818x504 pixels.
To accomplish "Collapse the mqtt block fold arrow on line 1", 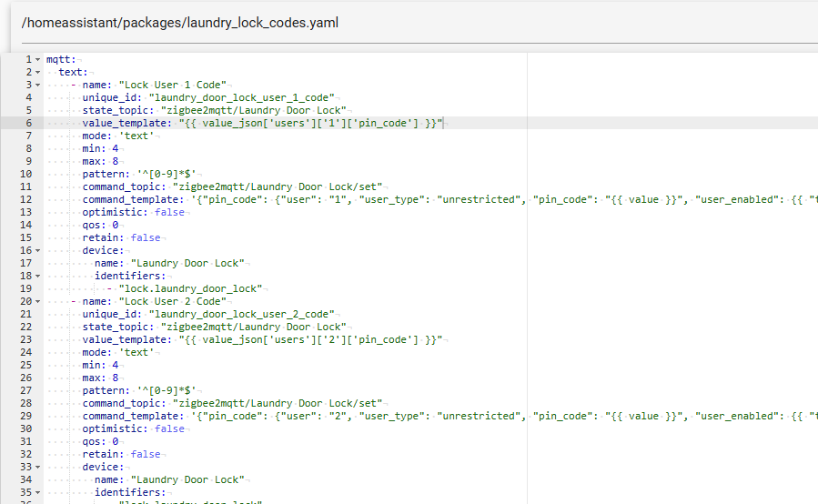I will 37,59.
